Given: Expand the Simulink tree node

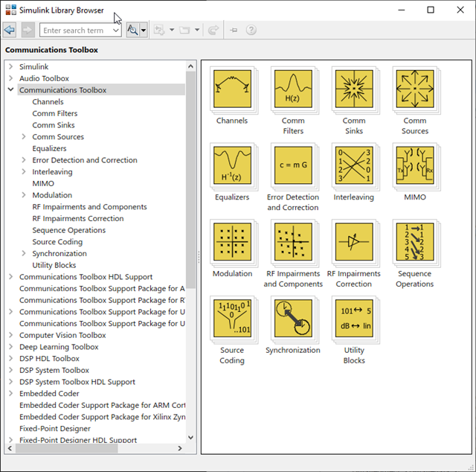Looking at the screenshot, I should tap(11, 66).
